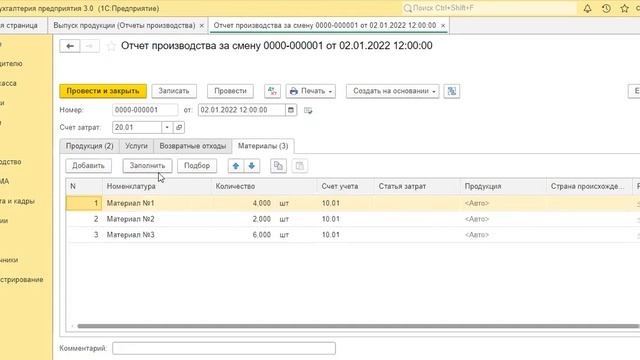640x360 pixels.
Task: Click <Авто> in the Материал №3 row
Action: 477,235
